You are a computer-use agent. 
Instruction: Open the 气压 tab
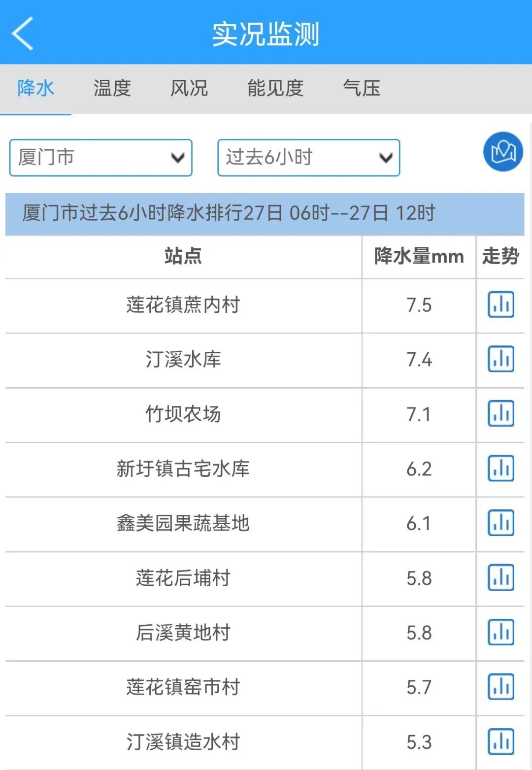[x=363, y=88]
